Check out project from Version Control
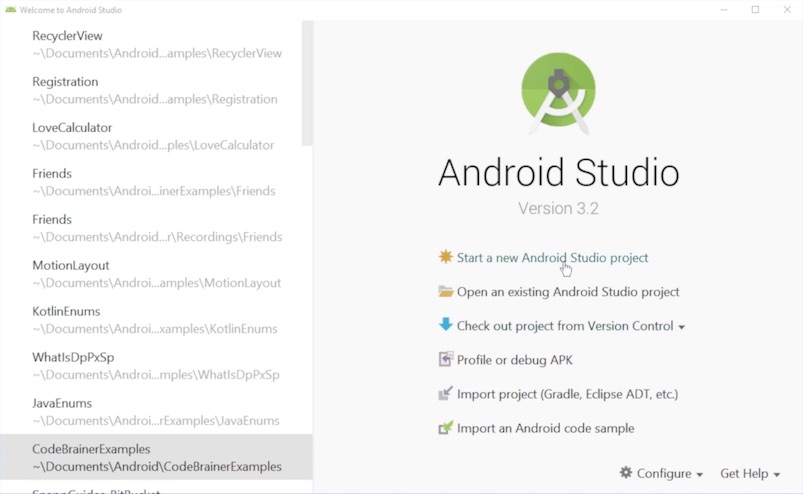Screen dimensions: 803x494 click(x=565, y=326)
